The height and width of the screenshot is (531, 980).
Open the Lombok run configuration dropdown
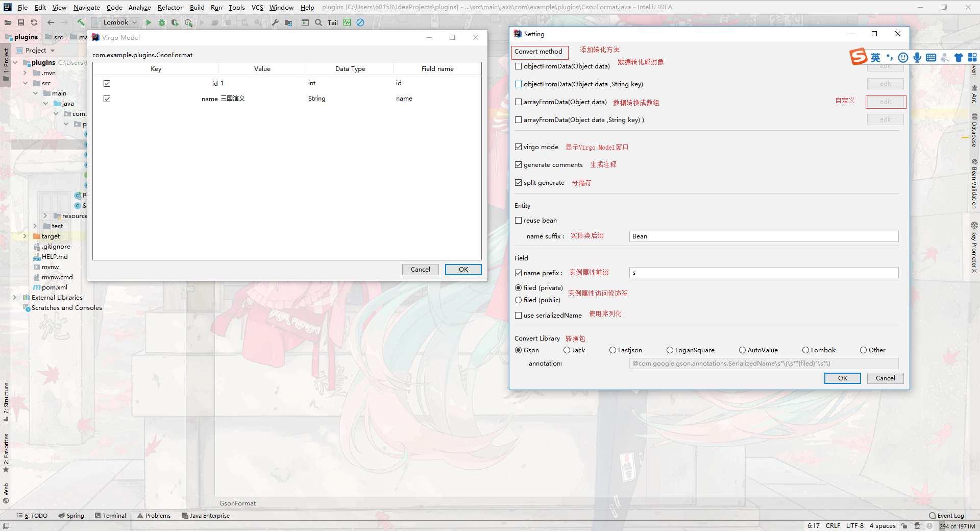click(x=115, y=22)
